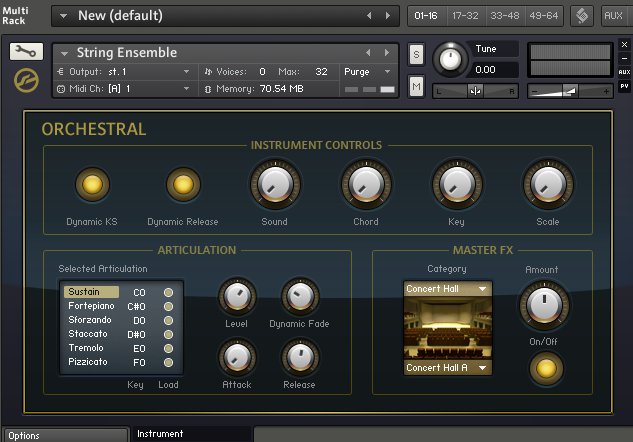Select the Staccato articulation
The width and height of the screenshot is (633, 442).
pyautogui.click(x=88, y=334)
